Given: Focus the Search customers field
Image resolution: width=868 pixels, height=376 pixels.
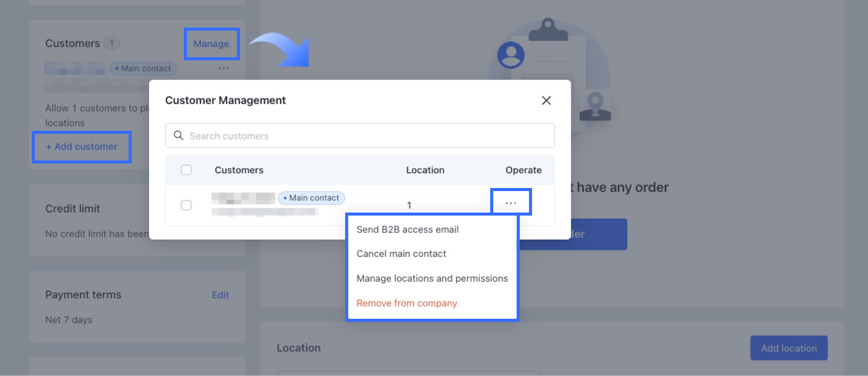Looking at the screenshot, I should (x=360, y=136).
